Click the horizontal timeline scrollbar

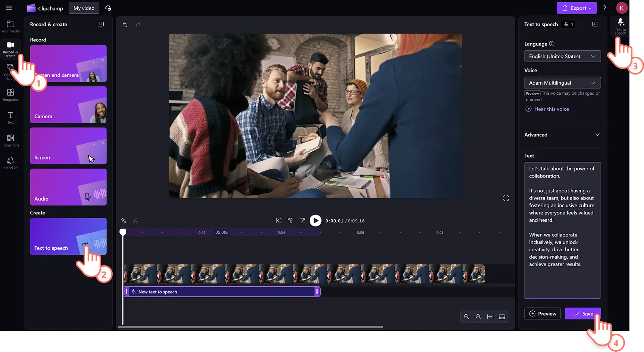[x=250, y=327]
